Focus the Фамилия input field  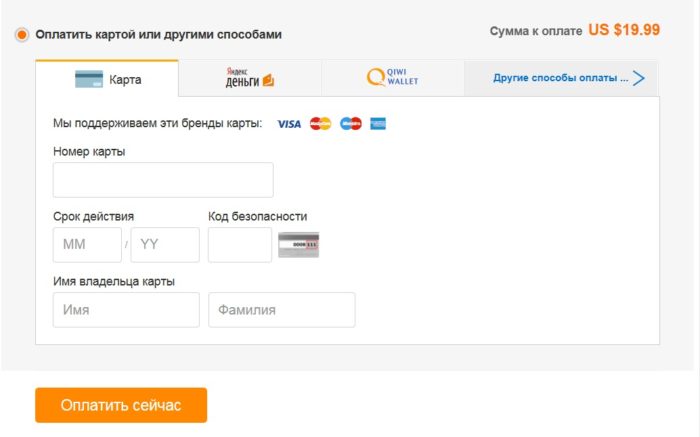282,310
